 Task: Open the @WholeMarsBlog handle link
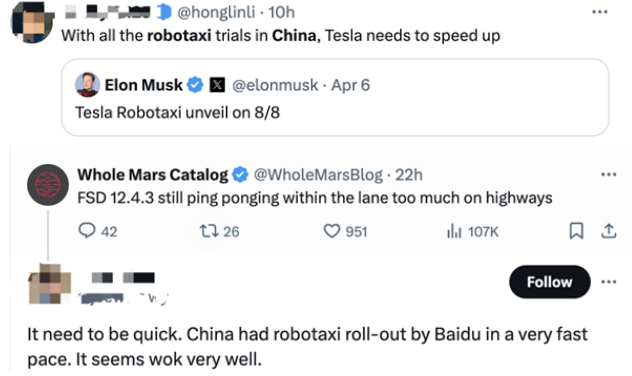pyautogui.click(x=318, y=174)
